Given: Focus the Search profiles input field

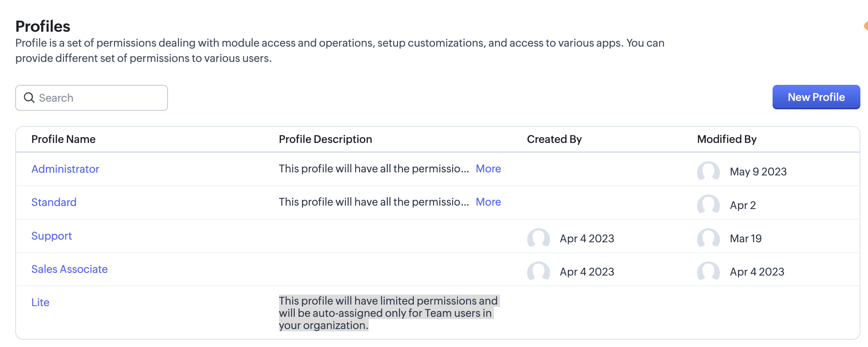Looking at the screenshot, I should coord(99,98).
